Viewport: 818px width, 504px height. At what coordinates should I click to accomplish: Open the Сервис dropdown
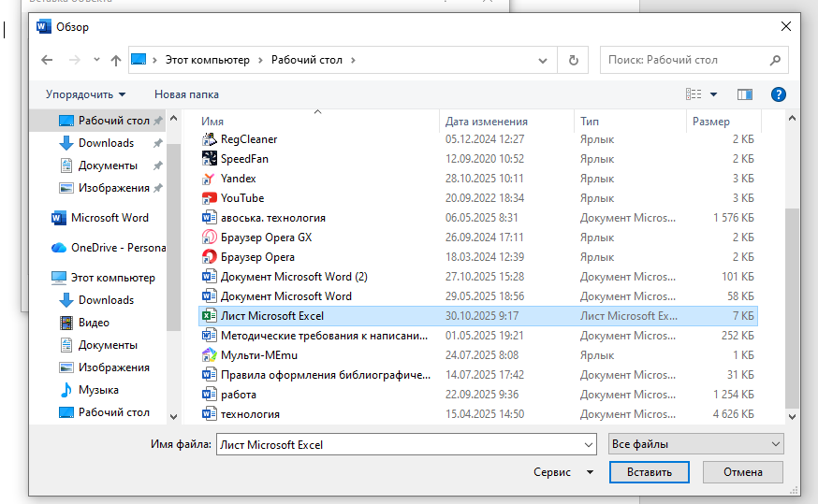click(x=562, y=472)
